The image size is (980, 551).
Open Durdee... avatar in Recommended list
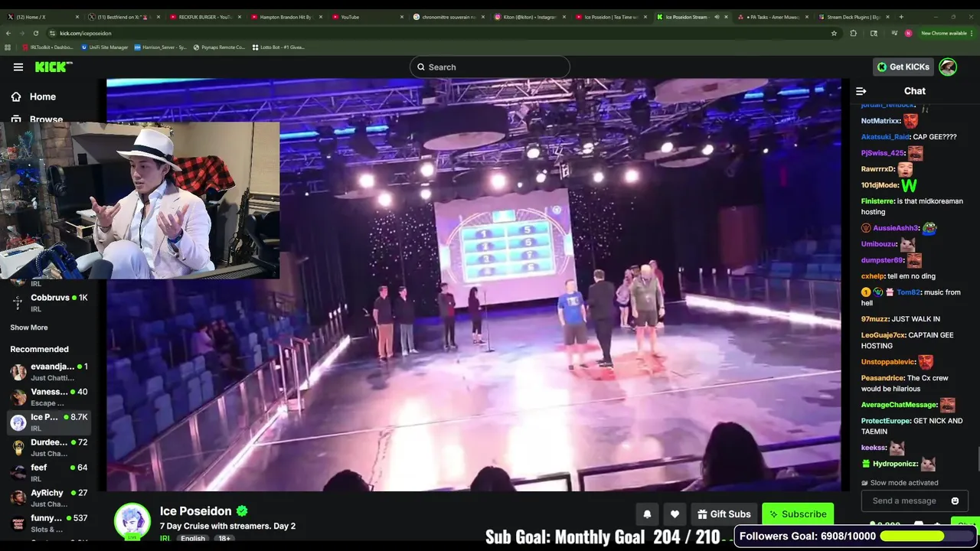pyautogui.click(x=18, y=448)
